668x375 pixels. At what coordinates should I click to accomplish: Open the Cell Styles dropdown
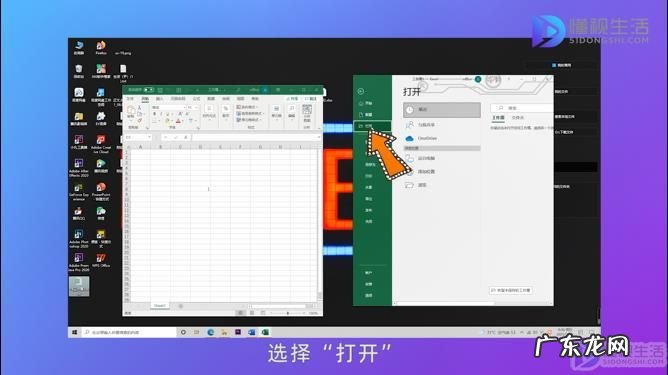click(x=248, y=120)
